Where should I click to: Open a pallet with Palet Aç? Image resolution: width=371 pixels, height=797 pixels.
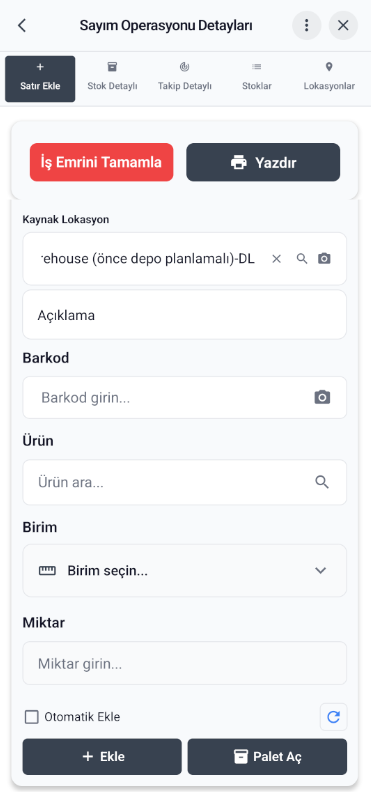(267, 756)
